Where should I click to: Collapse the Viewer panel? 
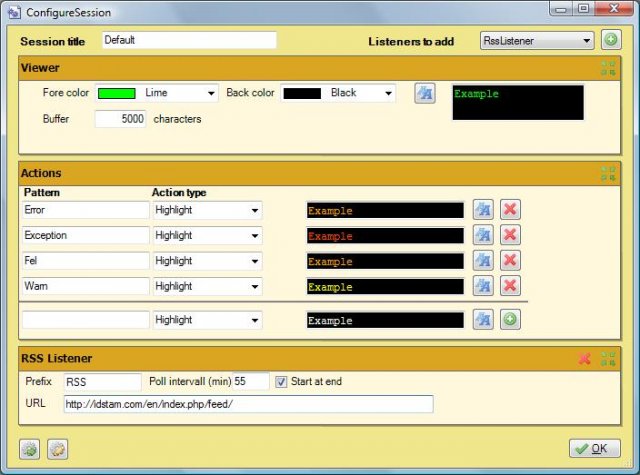[608, 68]
